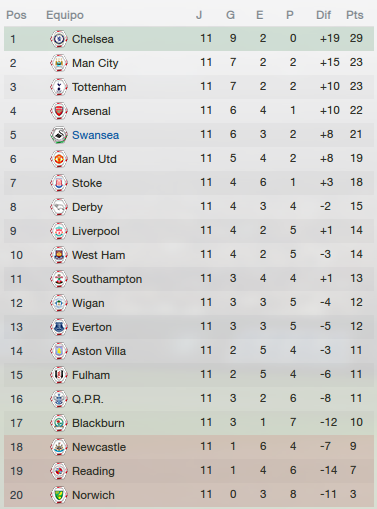
Task: Select the Newcastle crest icon
Action: pyautogui.click(x=59, y=447)
